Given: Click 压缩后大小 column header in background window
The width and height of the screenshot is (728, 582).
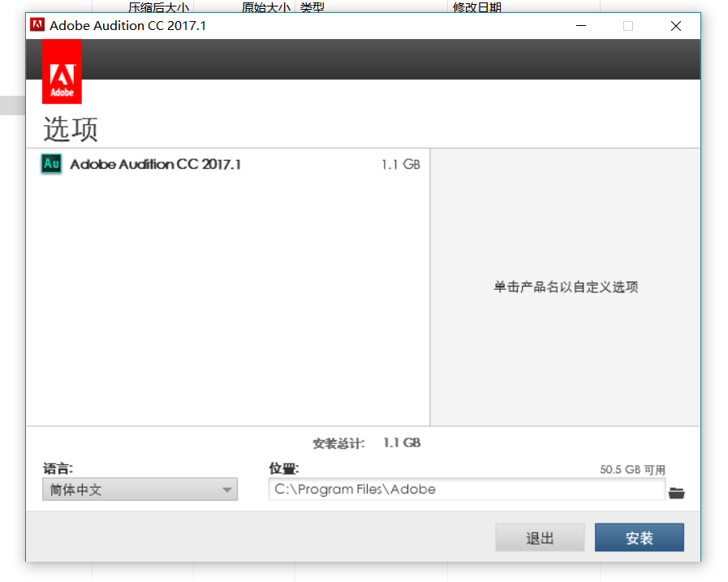Looking at the screenshot, I should (158, 7).
